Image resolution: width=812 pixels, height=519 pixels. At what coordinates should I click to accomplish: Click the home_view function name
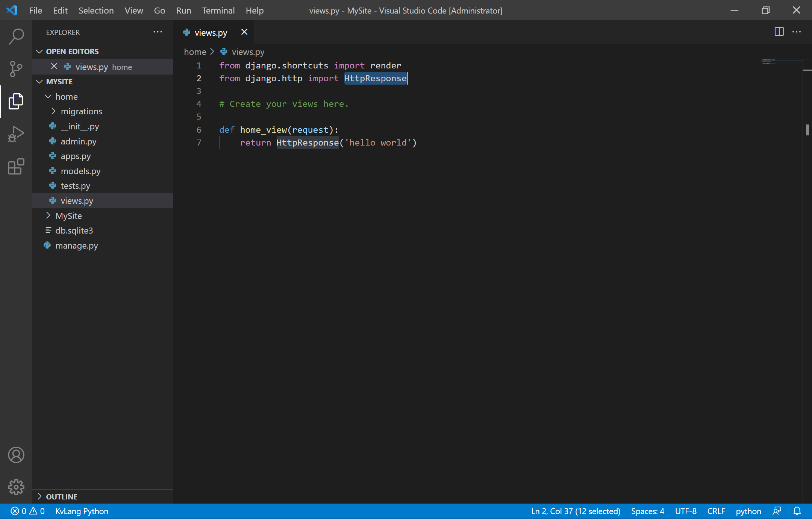264,130
